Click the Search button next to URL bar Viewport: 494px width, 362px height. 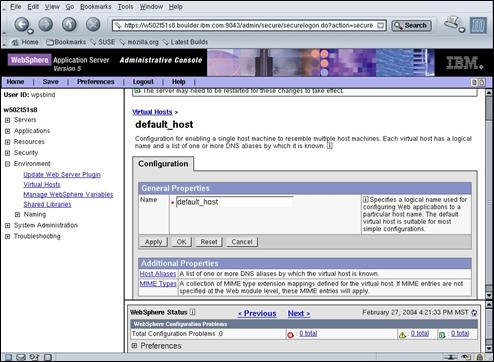coord(411,25)
